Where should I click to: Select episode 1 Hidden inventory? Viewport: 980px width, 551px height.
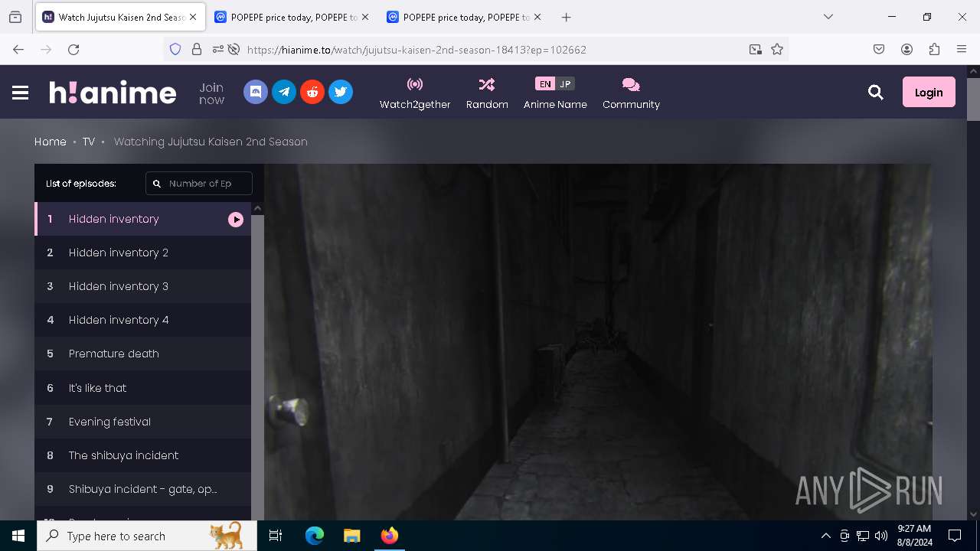click(x=142, y=219)
